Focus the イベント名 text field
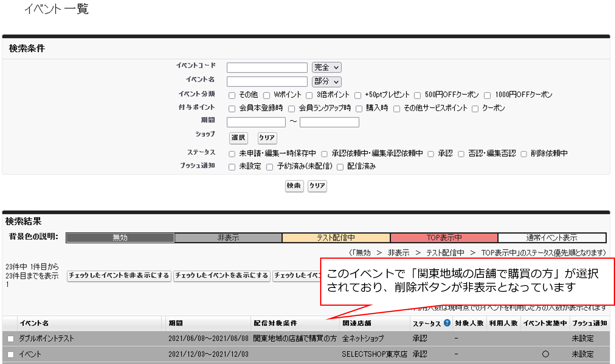 [x=267, y=82]
